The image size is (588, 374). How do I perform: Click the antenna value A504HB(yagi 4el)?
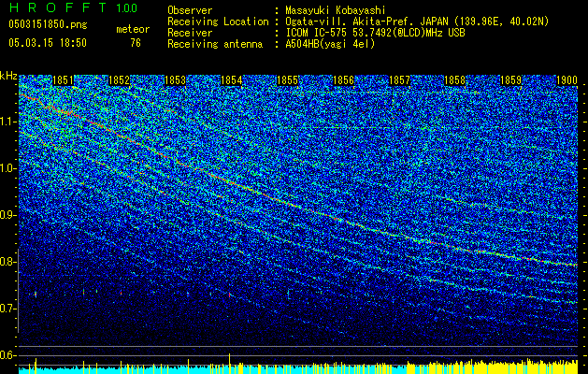330,44
